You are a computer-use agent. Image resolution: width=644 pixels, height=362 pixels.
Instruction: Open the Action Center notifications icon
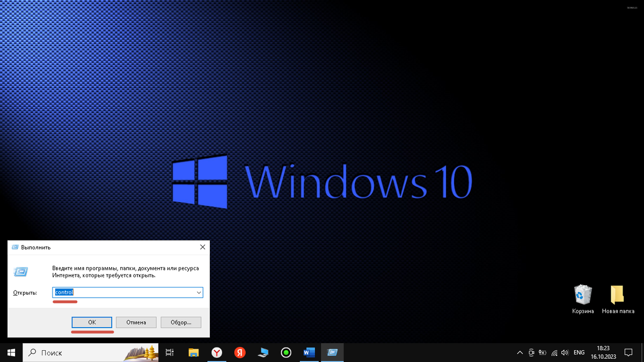(x=629, y=353)
